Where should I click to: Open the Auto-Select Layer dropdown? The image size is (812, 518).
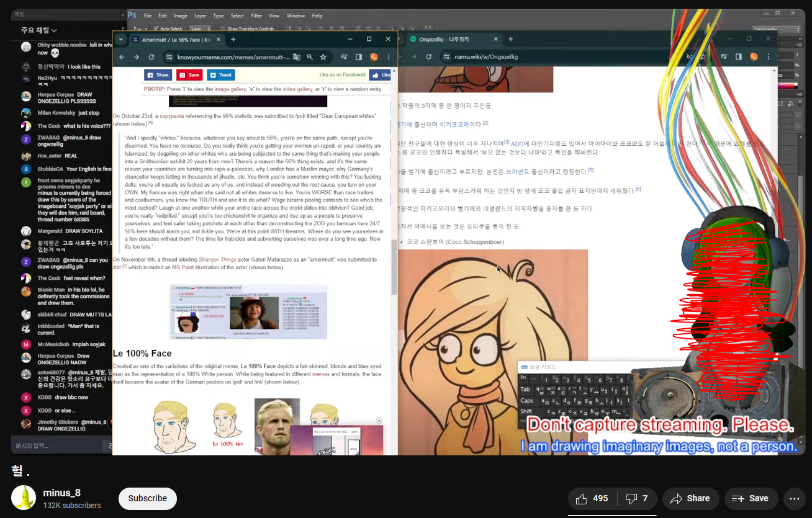(199, 29)
